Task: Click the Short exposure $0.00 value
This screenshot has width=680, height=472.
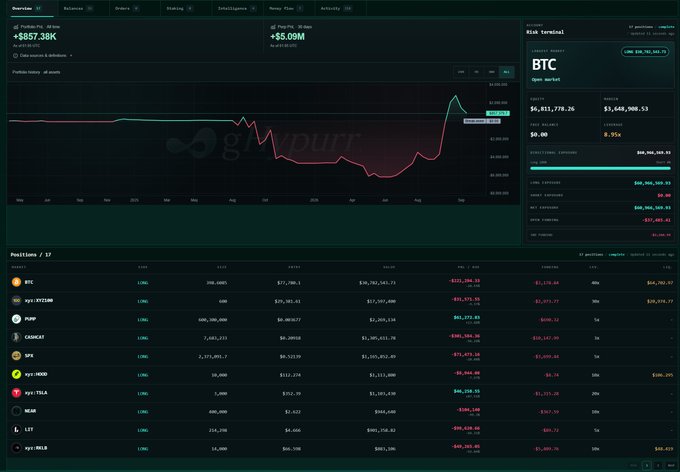Action: [664, 195]
